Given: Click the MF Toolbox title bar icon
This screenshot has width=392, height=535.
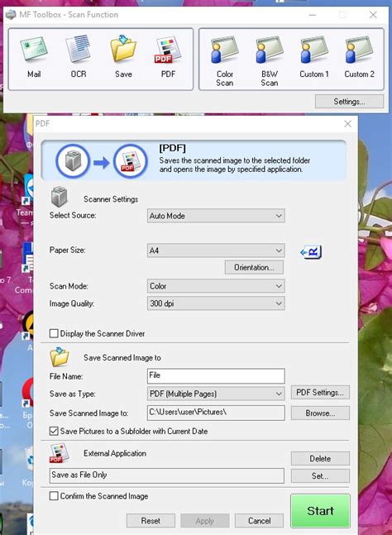Looking at the screenshot, I should (x=12, y=15).
